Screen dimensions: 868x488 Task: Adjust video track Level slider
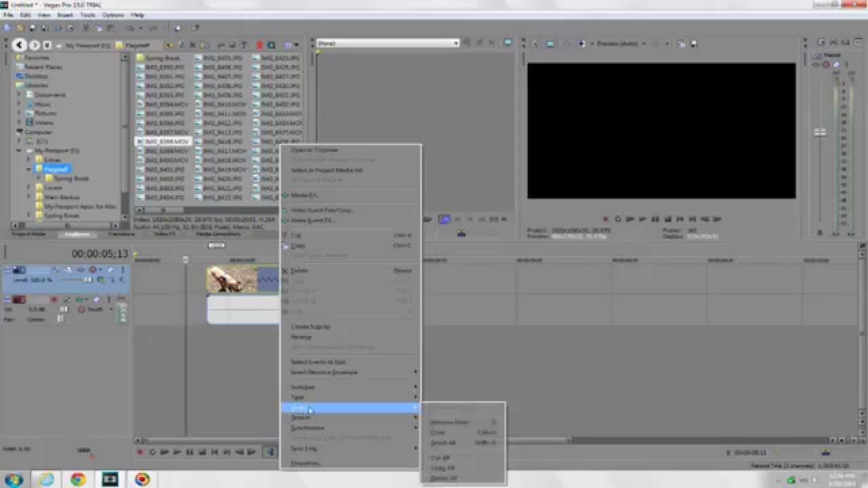pos(87,279)
